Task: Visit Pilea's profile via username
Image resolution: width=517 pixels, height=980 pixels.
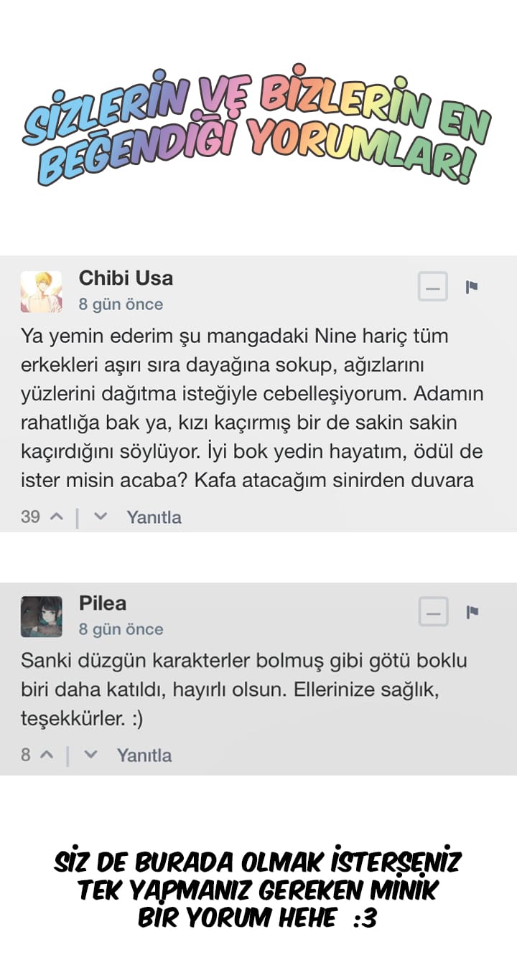Action: (x=103, y=603)
